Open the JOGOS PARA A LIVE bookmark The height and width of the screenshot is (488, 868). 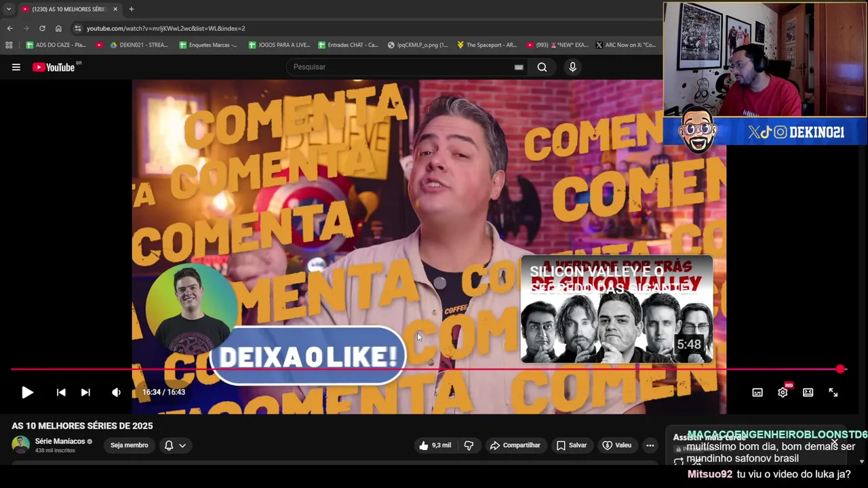[x=279, y=45]
